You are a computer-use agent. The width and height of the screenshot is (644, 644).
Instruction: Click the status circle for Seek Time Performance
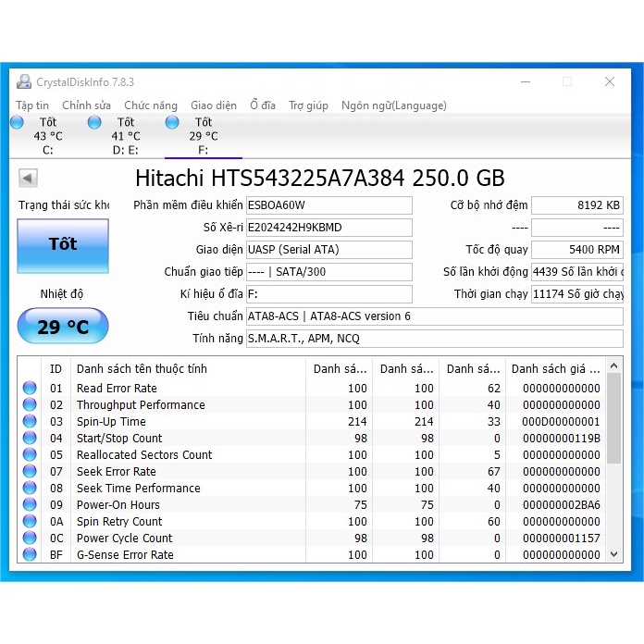click(x=30, y=488)
